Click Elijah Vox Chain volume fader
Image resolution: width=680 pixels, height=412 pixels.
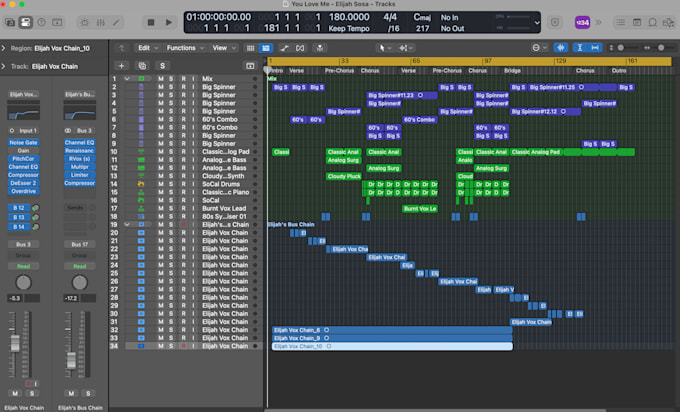point(15,343)
